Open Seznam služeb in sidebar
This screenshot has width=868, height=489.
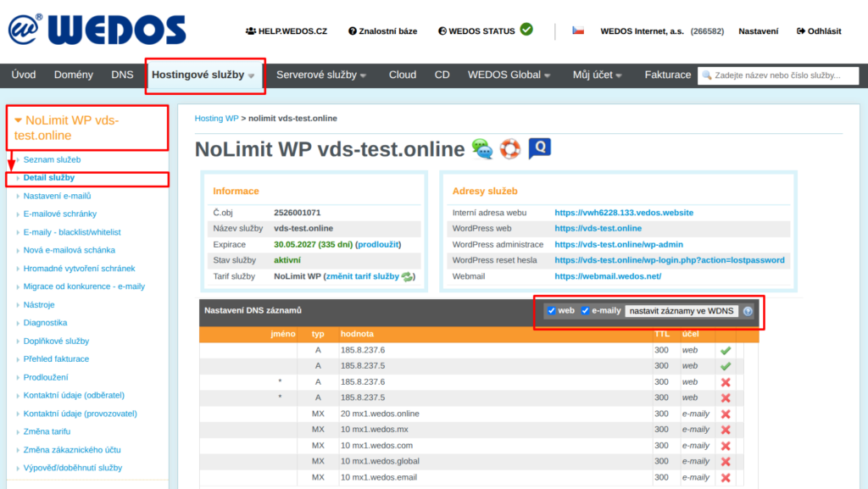pos(52,159)
